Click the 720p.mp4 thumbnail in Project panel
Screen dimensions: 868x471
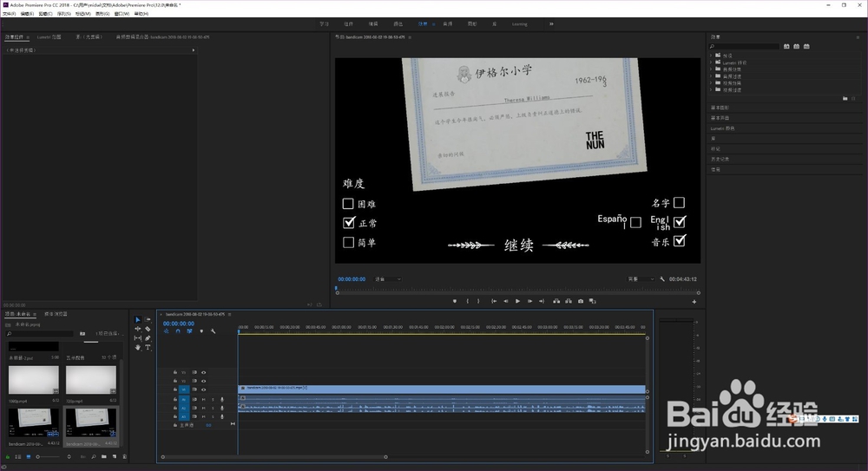pyautogui.click(x=91, y=380)
